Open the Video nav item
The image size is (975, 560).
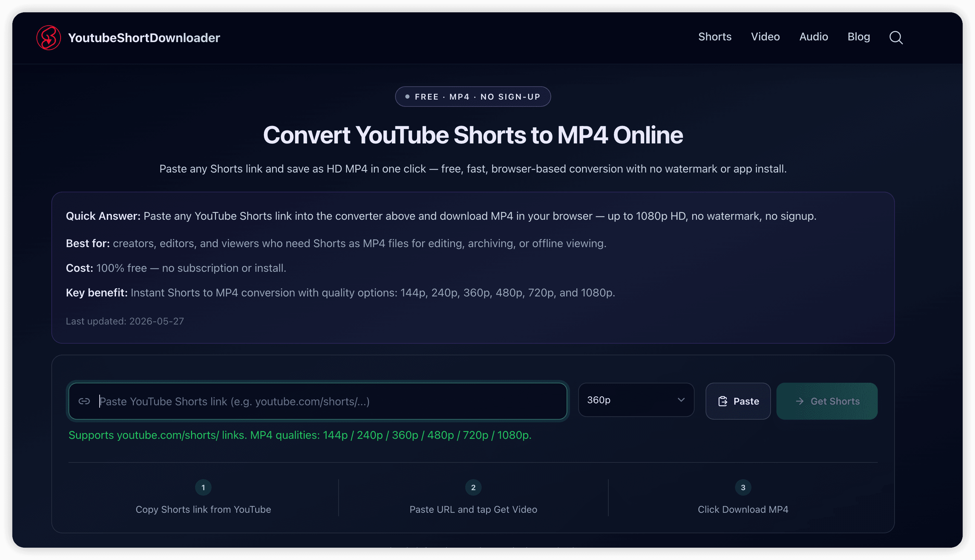coord(765,37)
